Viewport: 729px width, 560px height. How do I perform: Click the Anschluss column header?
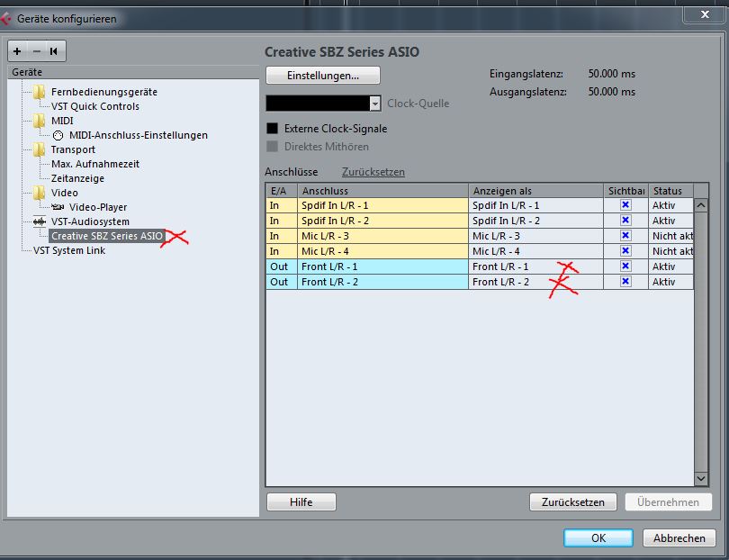tap(382, 191)
